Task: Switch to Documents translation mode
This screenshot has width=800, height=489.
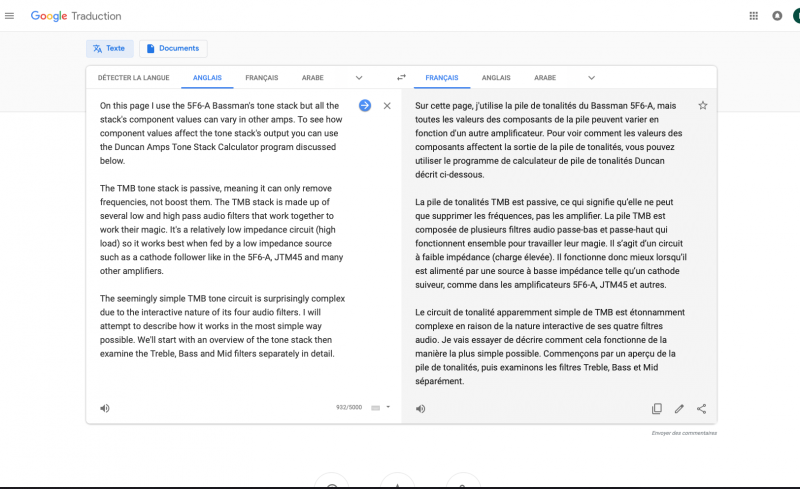Action: [x=173, y=48]
